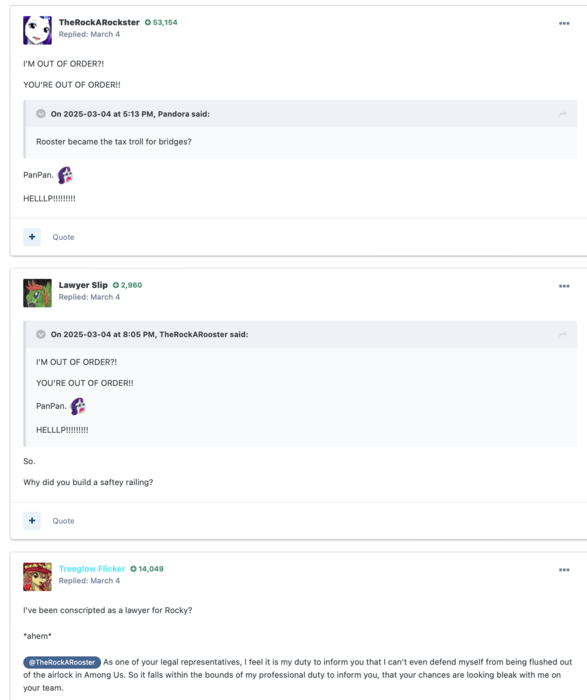Open options menu on Treeglow Flicker's post

[564, 570]
